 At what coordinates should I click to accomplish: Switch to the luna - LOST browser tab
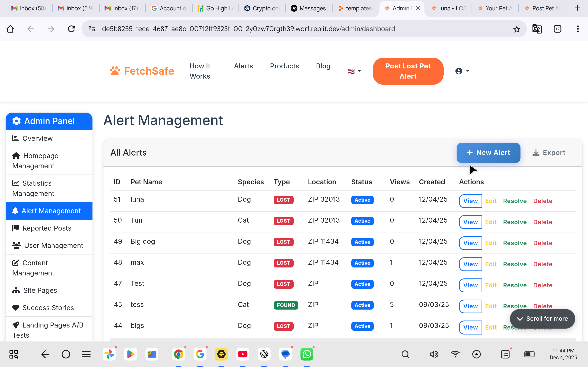pos(449,9)
